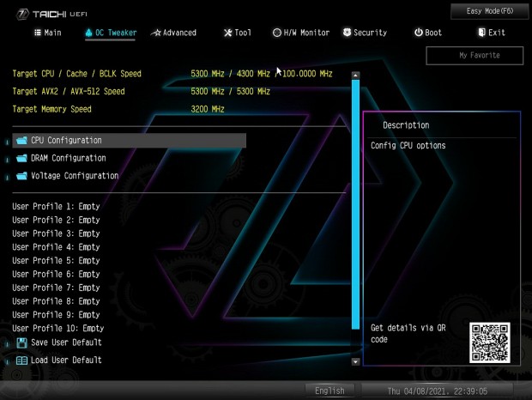Click Target Memory Speed label
The image size is (532, 400).
(x=51, y=109)
